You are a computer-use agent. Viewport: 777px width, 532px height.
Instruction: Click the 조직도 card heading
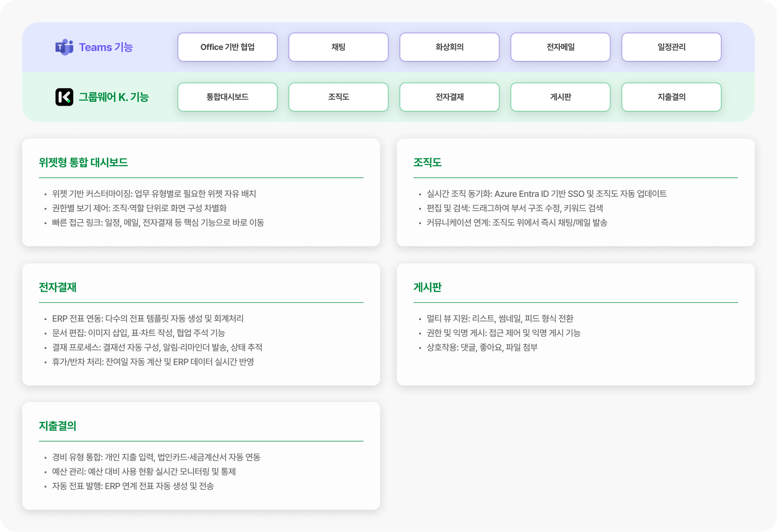coord(427,162)
